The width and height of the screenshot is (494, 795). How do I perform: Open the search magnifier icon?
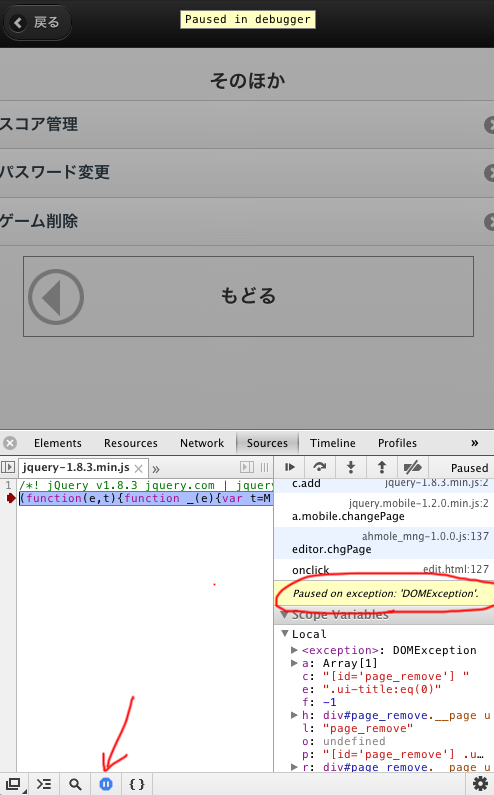(x=75, y=784)
